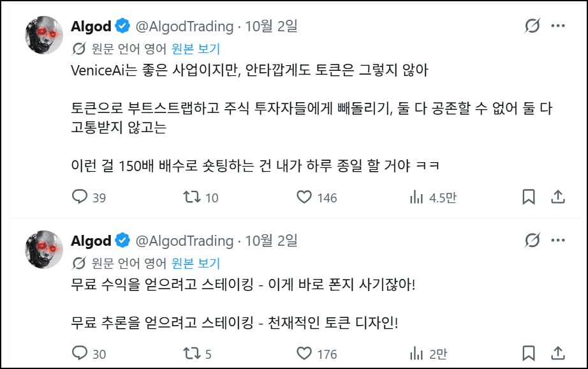Bookmark the first Algod tweet
Screen dimensions: 588x369
(529, 197)
